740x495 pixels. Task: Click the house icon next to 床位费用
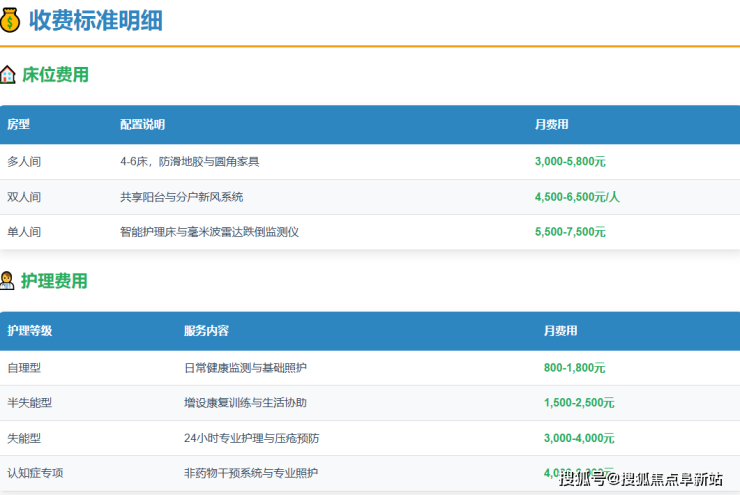[x=8, y=75]
